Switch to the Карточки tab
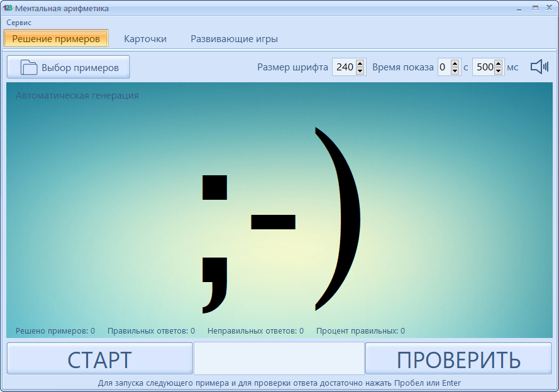 (145, 39)
